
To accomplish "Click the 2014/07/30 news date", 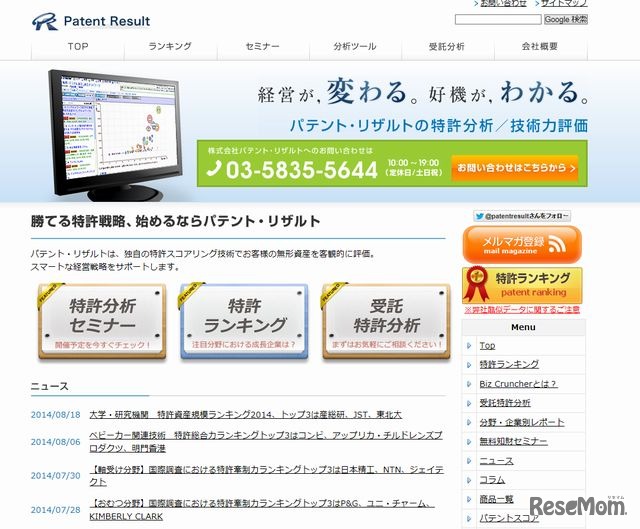I will tap(56, 476).
